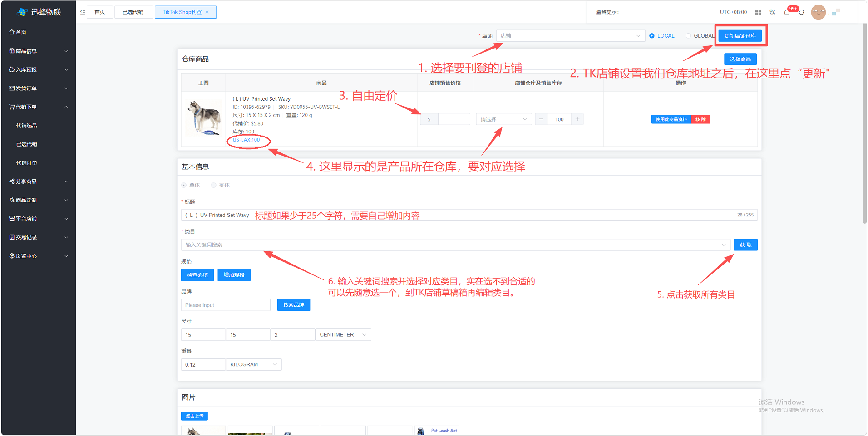Open the grid apps icon in the header
The image size is (868, 436).
pyautogui.click(x=758, y=12)
